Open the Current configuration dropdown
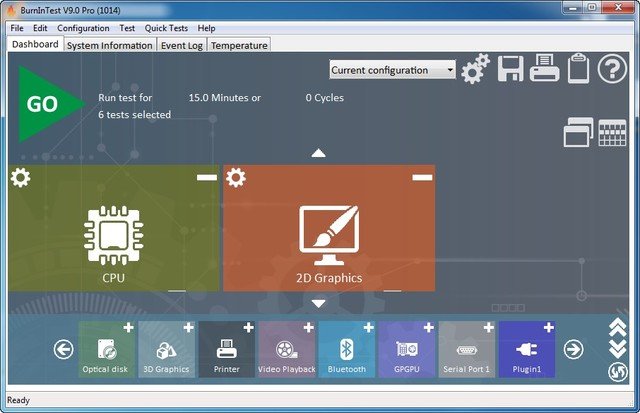This screenshot has width=640, height=413. pyautogui.click(x=392, y=70)
